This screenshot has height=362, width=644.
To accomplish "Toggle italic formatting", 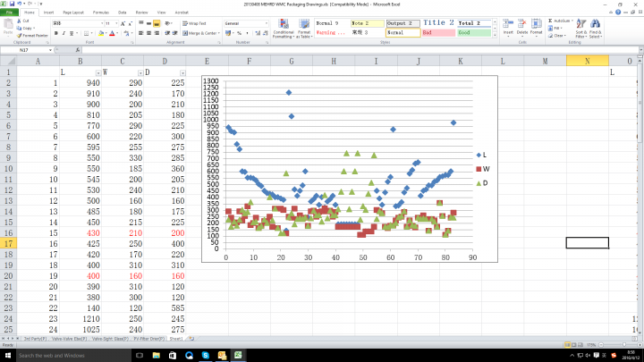I will 64,33.
